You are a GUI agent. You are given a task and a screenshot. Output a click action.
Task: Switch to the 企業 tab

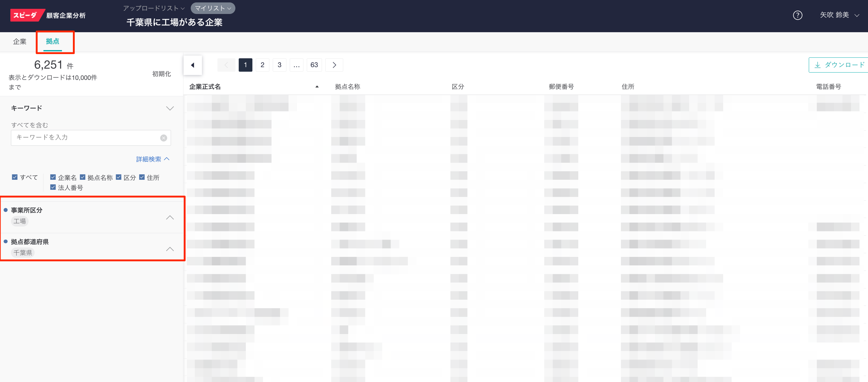(x=20, y=41)
